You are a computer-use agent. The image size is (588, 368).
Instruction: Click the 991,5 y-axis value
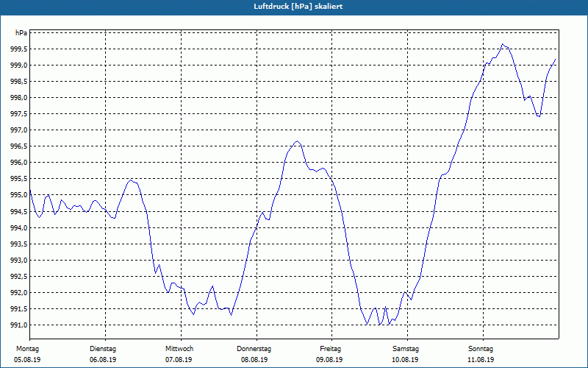[x=19, y=308]
